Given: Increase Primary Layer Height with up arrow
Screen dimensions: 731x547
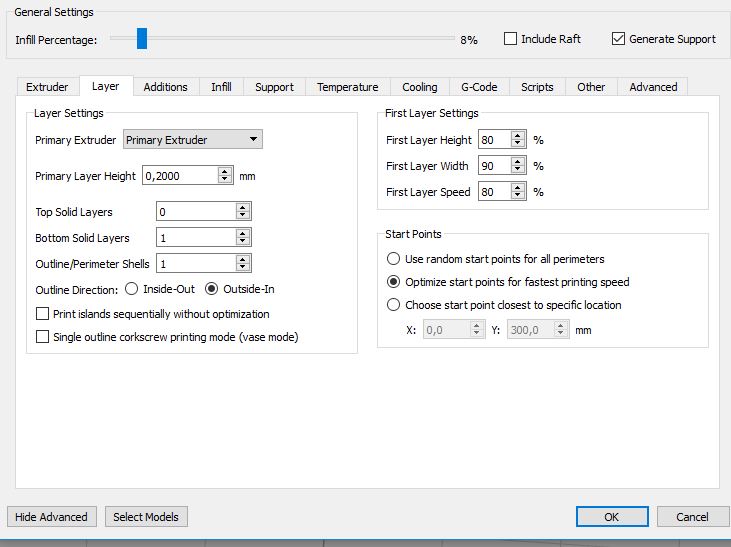Looking at the screenshot, I should (225, 171).
